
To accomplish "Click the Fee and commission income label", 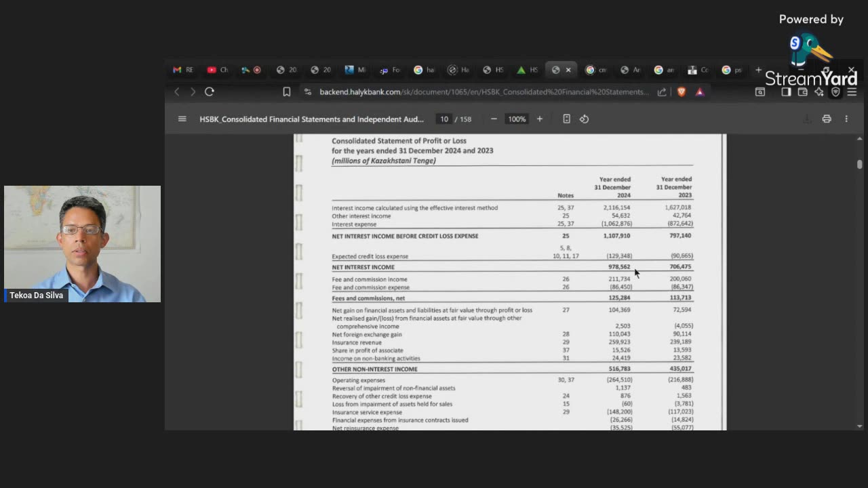I will click(370, 279).
